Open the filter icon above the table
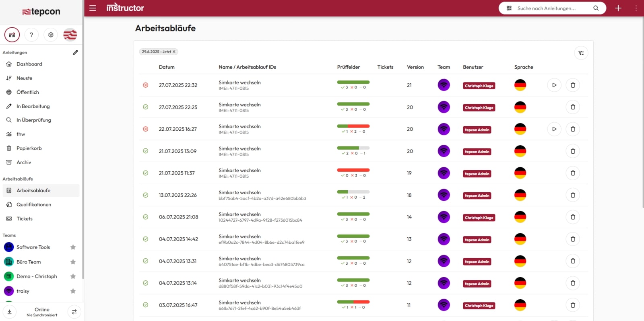644x321 pixels. [581, 53]
